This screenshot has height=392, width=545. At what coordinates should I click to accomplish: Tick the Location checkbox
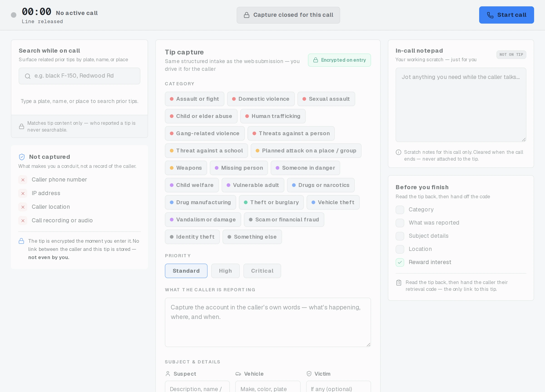[400, 249]
